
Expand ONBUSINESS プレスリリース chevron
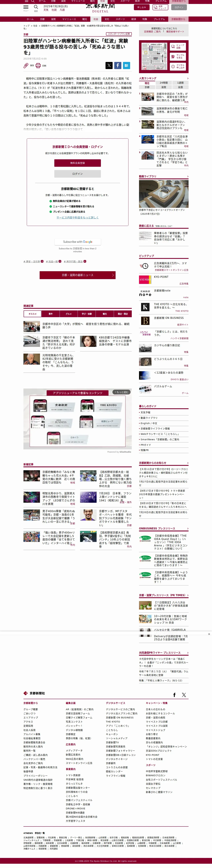188,528
